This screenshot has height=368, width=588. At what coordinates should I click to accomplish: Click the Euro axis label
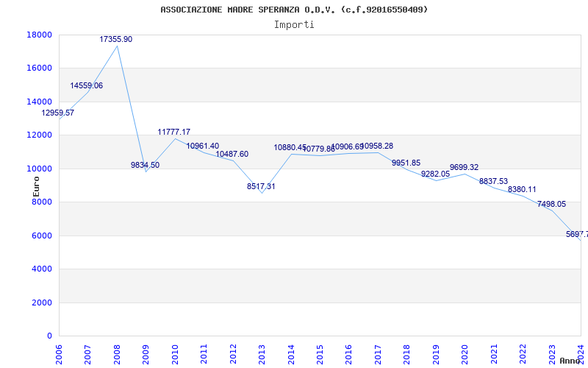36,186
